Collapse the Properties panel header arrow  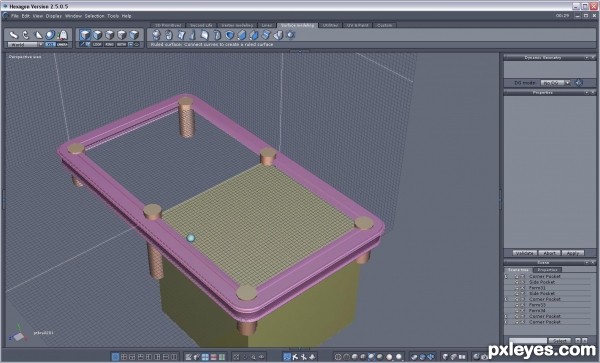(587, 93)
